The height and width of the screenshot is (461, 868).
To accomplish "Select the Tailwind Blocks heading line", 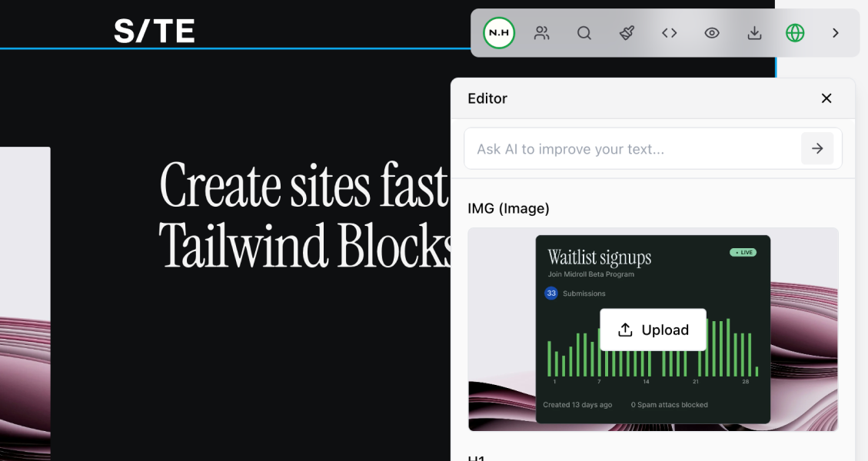I will click(x=305, y=245).
